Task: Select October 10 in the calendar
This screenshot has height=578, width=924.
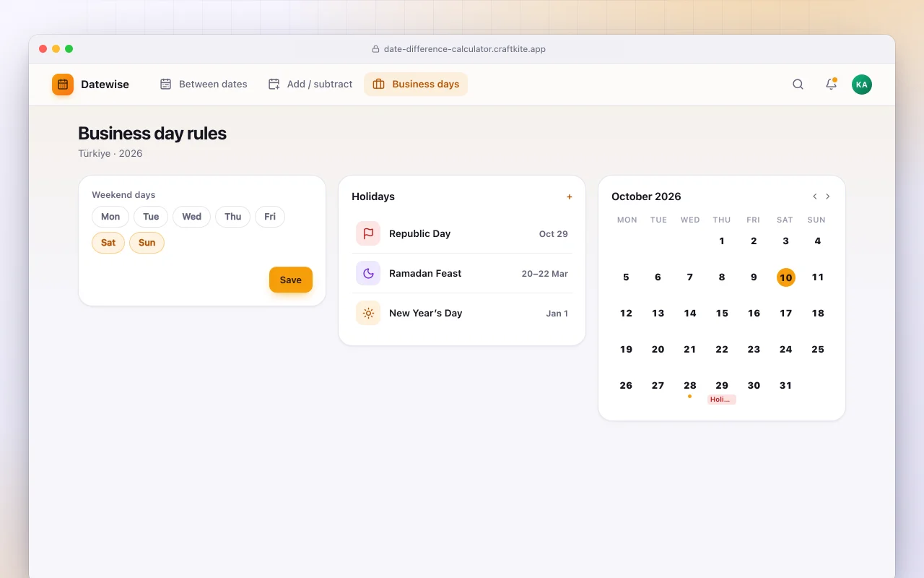Action: pyautogui.click(x=785, y=277)
